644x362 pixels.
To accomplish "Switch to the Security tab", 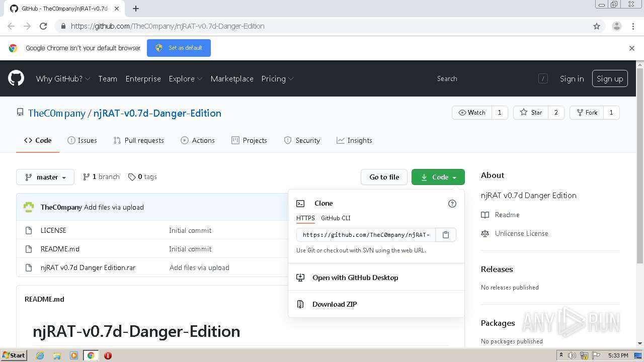I will tap(302, 140).
